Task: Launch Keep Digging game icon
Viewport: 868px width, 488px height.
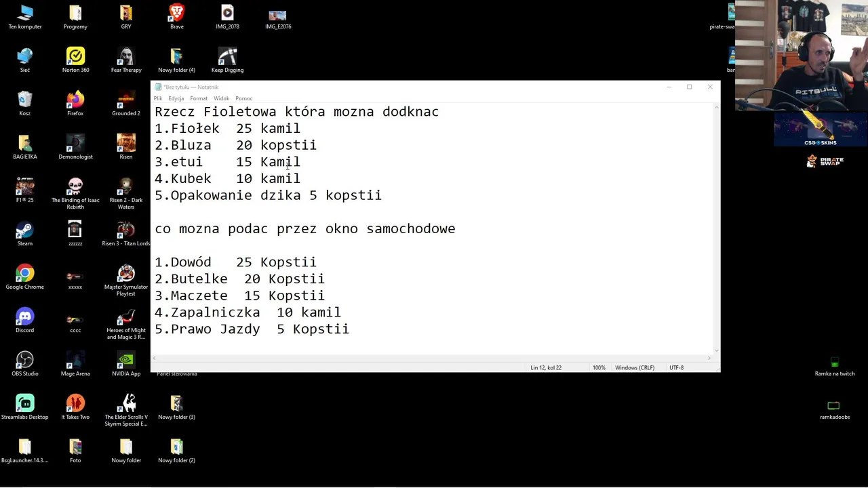Action: pyautogui.click(x=227, y=60)
